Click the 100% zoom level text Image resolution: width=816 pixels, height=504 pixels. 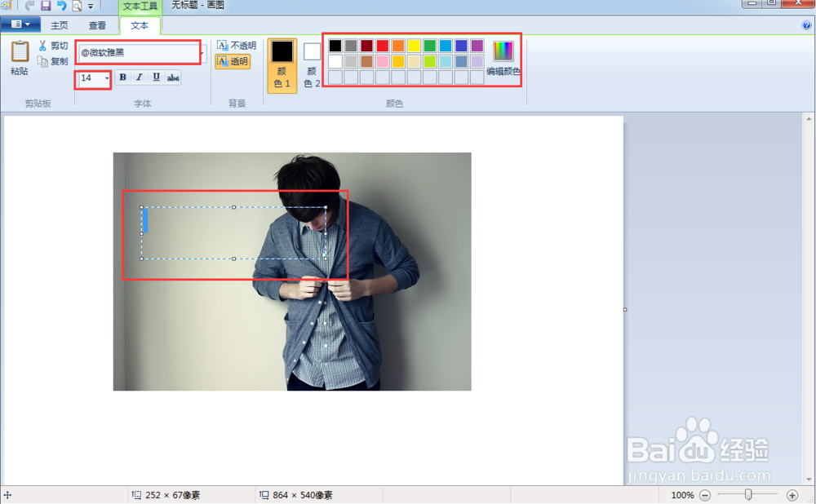[682, 495]
